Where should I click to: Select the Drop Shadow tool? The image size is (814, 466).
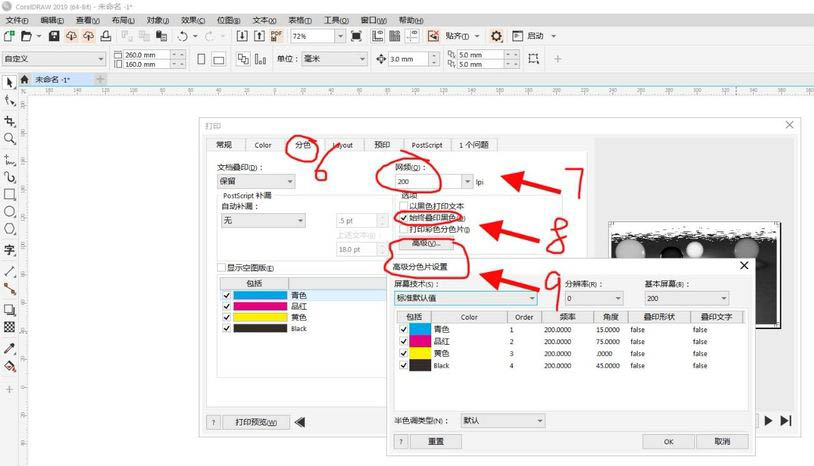9,310
